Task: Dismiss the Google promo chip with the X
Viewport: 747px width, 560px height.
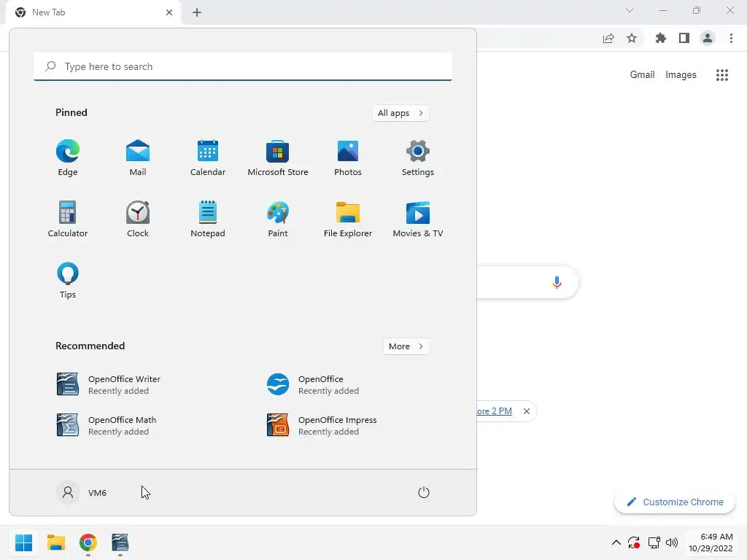Action: 527,411
